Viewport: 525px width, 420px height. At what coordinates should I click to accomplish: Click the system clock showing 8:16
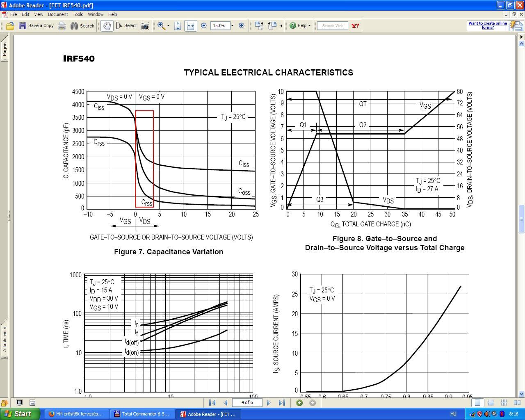[x=514, y=414]
